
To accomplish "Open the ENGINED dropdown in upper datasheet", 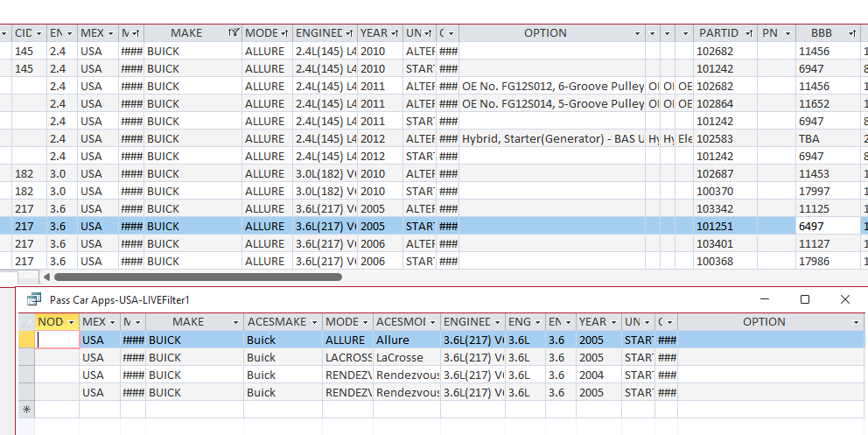I will [x=349, y=33].
